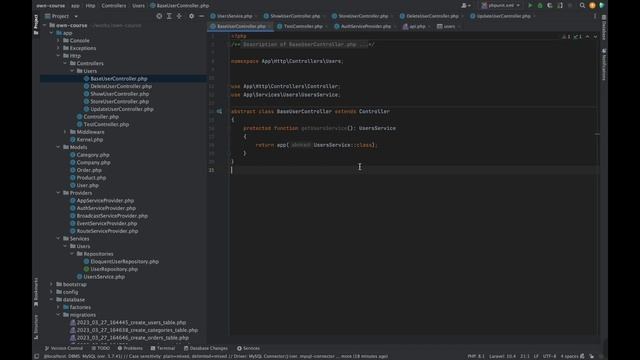
Task: Open the Terminal tool window
Action: [x=163, y=349]
